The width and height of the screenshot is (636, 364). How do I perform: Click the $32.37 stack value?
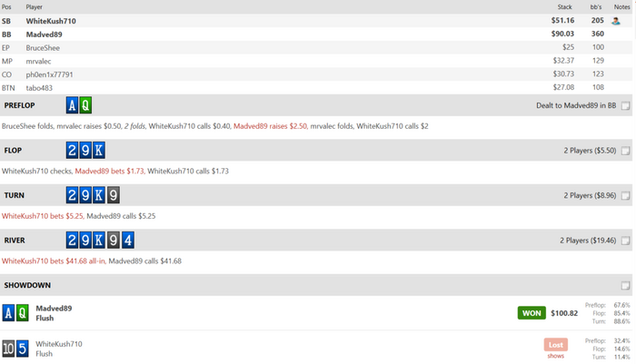point(563,61)
